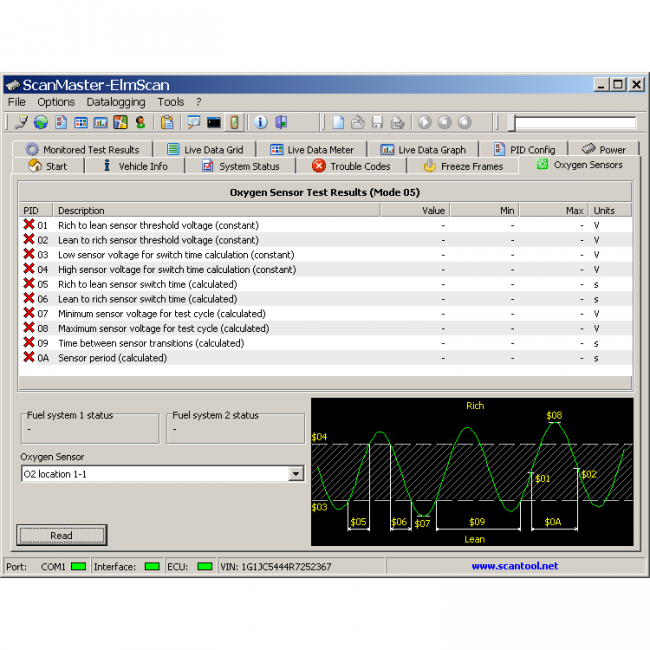Click the print toolbar icon

pyautogui.click(x=398, y=123)
